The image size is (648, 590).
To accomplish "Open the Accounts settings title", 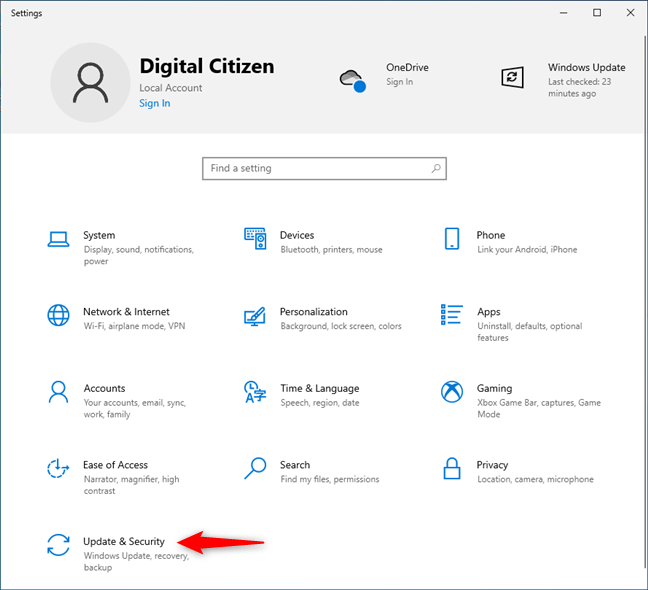I will click(104, 388).
